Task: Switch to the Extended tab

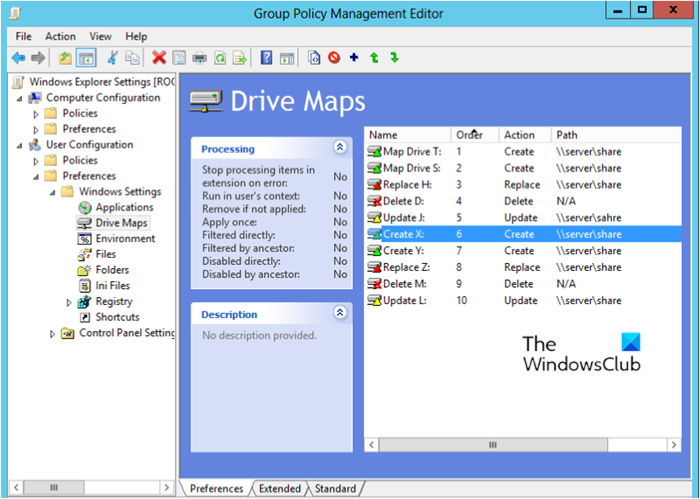Action: click(x=279, y=489)
